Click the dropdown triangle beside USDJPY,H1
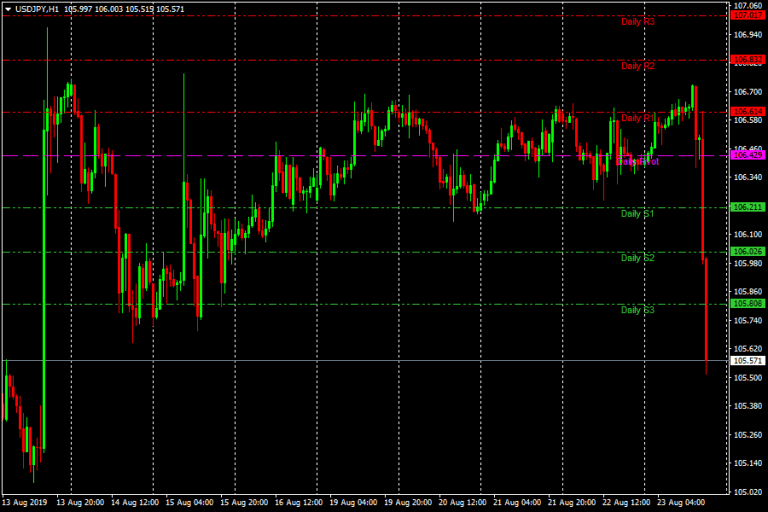 pos(8,9)
